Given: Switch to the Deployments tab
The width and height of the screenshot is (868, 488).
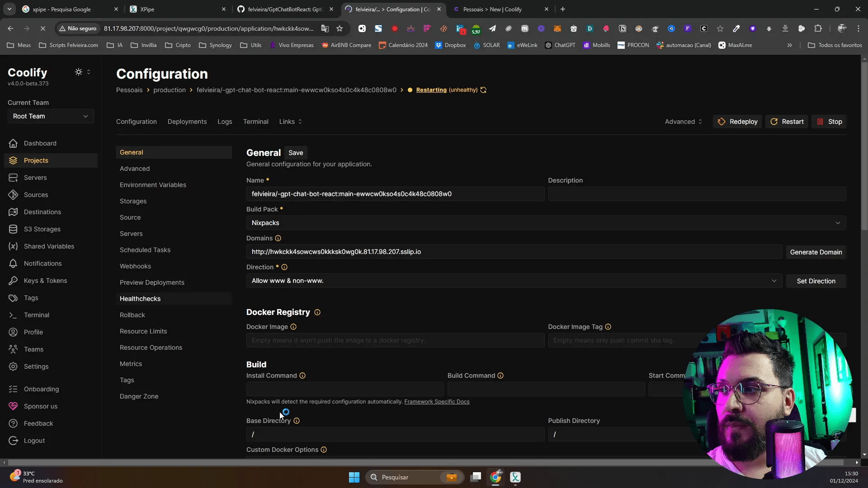Looking at the screenshot, I should pyautogui.click(x=187, y=122).
